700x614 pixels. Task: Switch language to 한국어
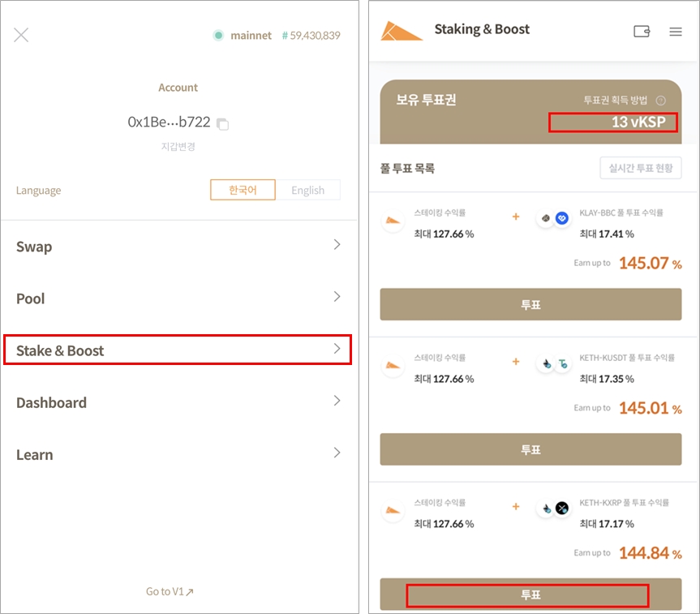[243, 190]
